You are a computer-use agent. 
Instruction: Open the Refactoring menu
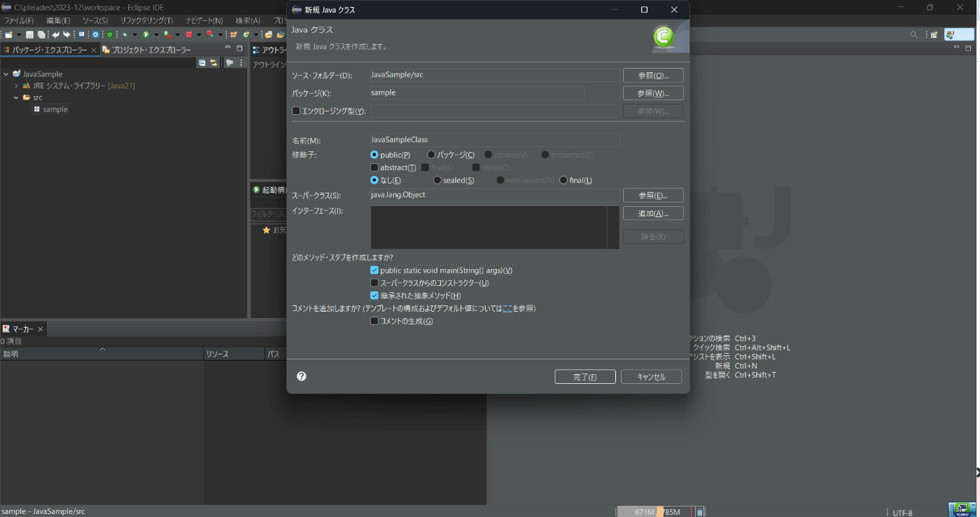click(x=146, y=20)
